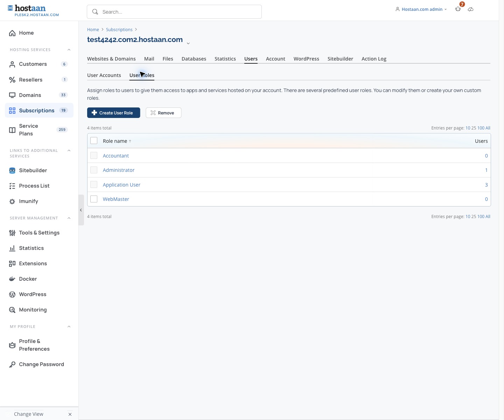
Task: Click the sidebar Statistics chart icon
Action: (12, 248)
